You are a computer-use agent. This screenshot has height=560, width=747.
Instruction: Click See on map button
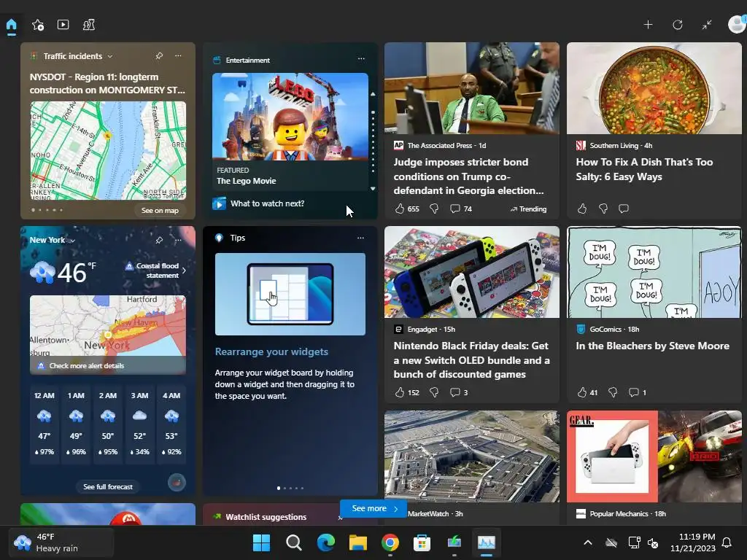pos(160,211)
